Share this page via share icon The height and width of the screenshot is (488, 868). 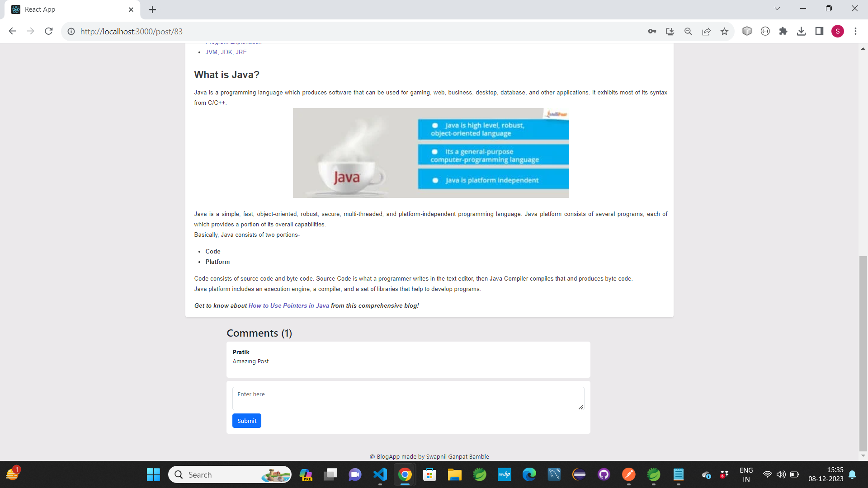tap(706, 31)
